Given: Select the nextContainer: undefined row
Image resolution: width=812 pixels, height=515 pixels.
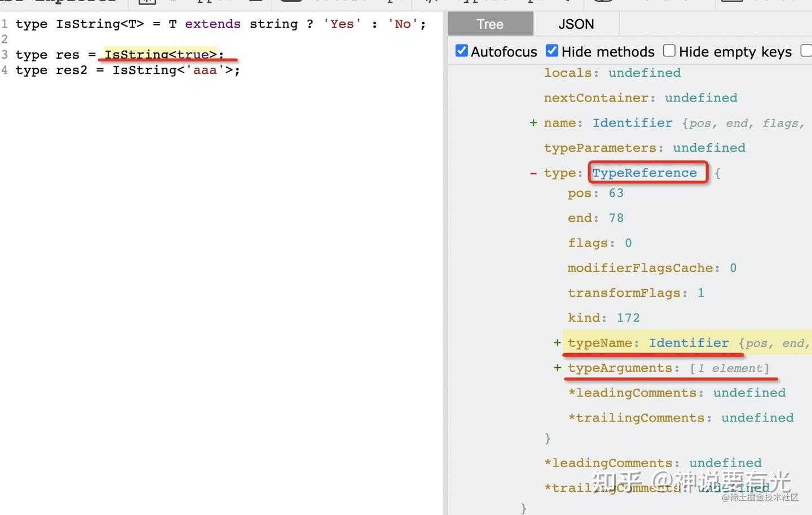Looking at the screenshot, I should pyautogui.click(x=641, y=98).
